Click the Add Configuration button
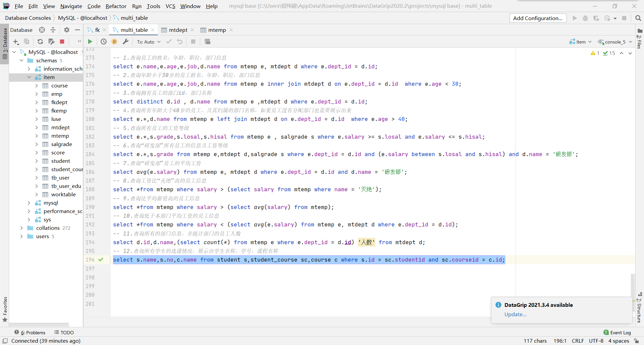644x345 pixels. (x=538, y=18)
